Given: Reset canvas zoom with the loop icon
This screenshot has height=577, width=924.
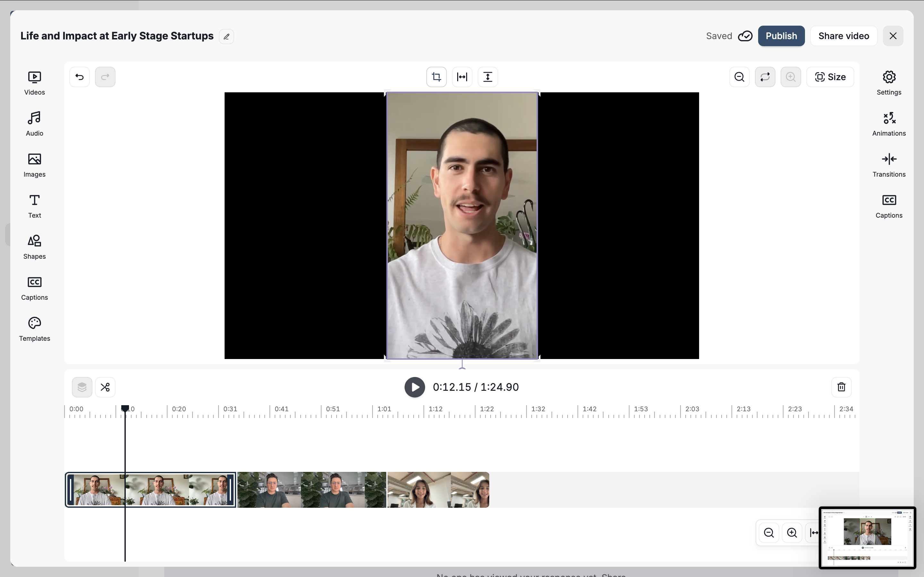Looking at the screenshot, I should click(765, 77).
